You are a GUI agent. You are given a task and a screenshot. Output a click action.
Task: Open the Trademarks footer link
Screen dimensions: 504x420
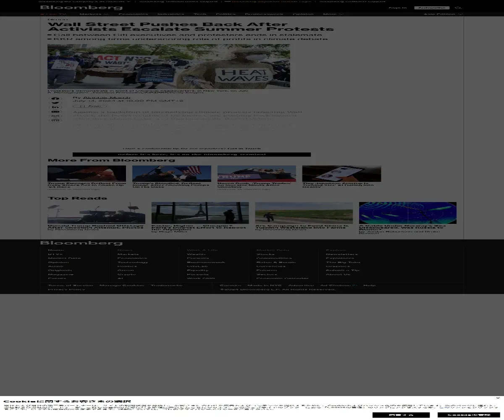[x=167, y=285]
